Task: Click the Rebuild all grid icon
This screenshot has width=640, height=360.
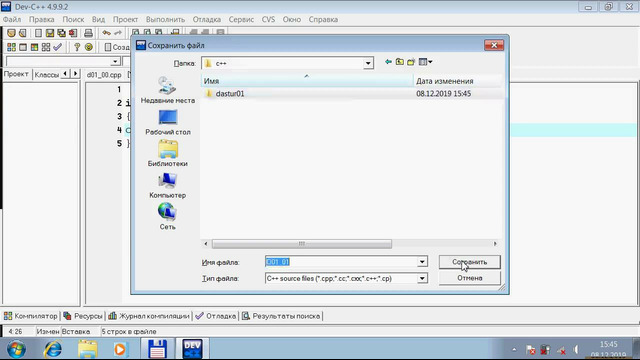Action: click(x=46, y=47)
